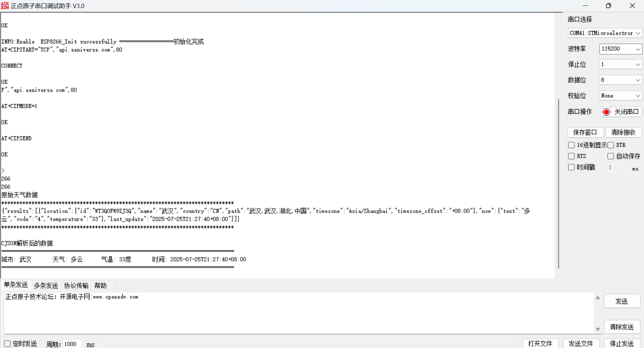Viewport: 644px width, 348px height.
Task: Click the receive area vertical scrollbar
Action: point(558,184)
